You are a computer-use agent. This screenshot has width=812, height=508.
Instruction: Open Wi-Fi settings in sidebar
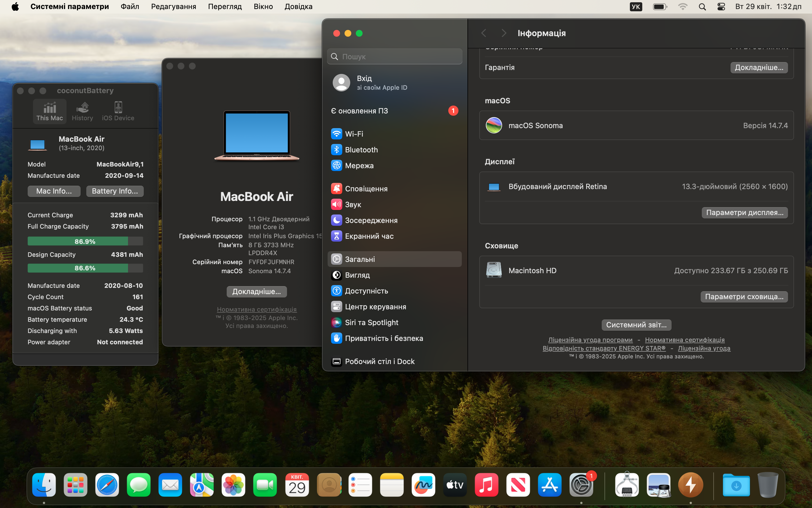coord(395,134)
